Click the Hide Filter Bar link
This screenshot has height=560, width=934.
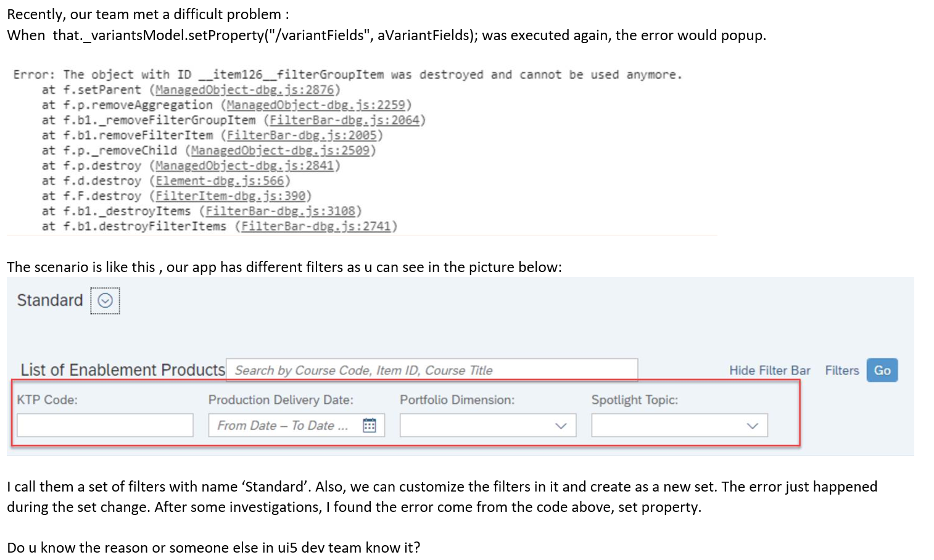(769, 370)
